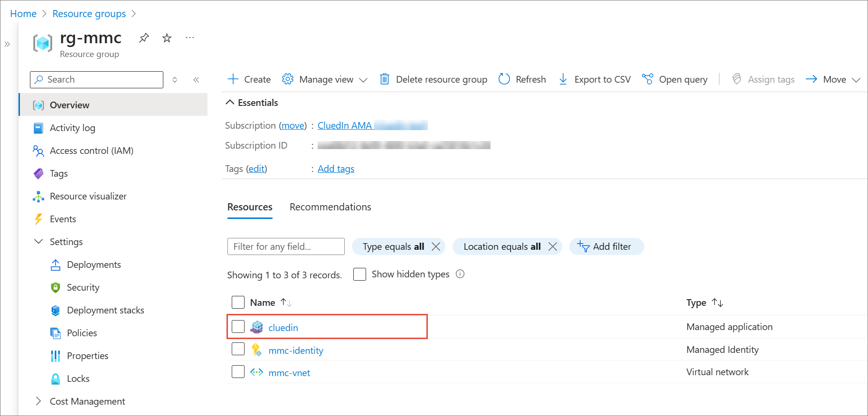Remove the Location equals all filter
The width and height of the screenshot is (868, 416).
click(x=553, y=246)
